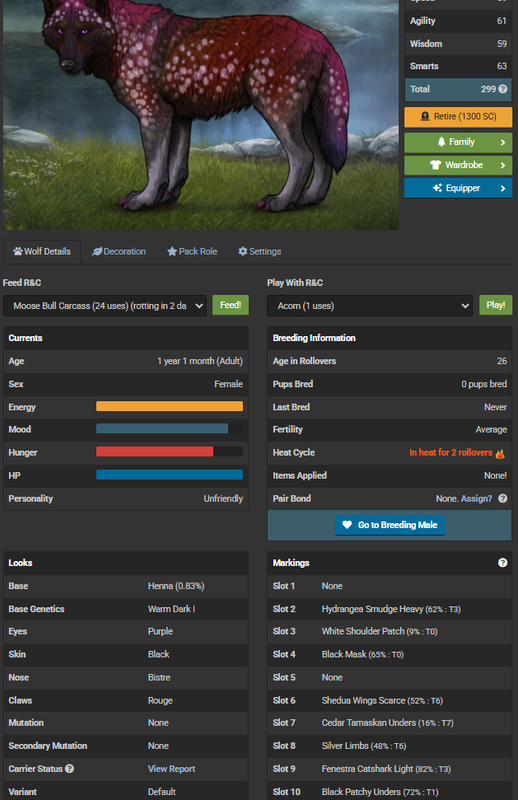This screenshot has width=518, height=800.
Task: Click Black Patchy Unders marking text
Action: [380, 792]
